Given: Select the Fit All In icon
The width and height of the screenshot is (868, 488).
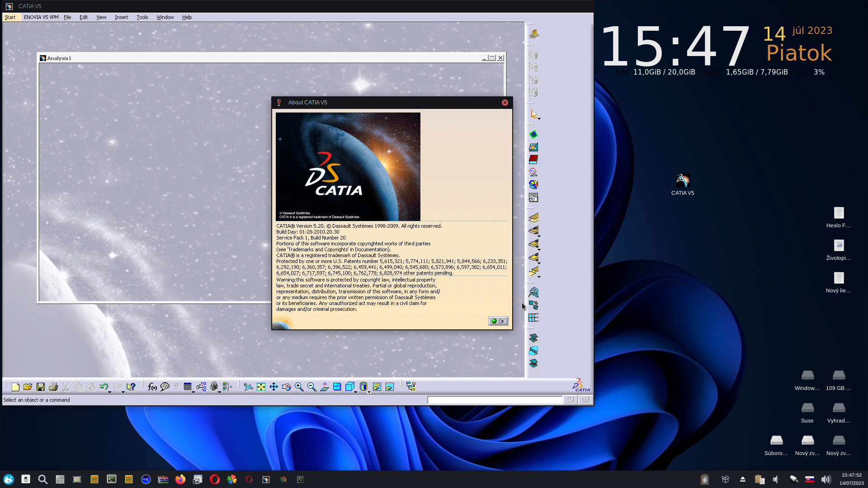Looking at the screenshot, I should [261, 387].
